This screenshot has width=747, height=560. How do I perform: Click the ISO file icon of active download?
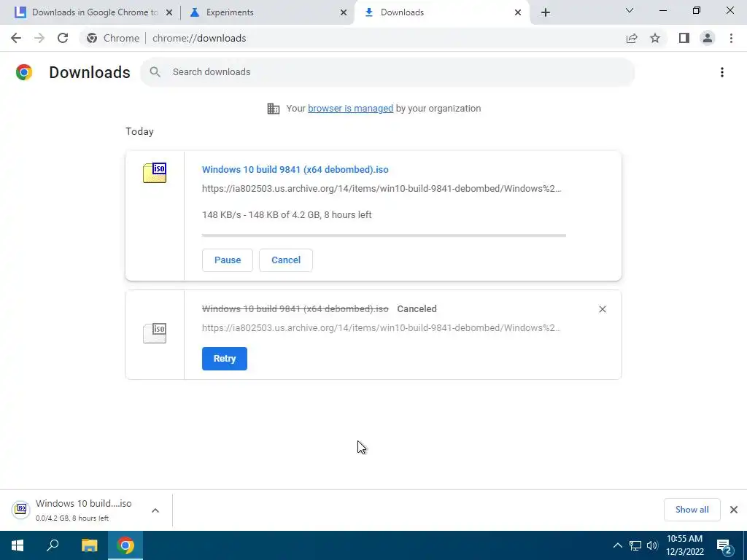click(x=155, y=173)
